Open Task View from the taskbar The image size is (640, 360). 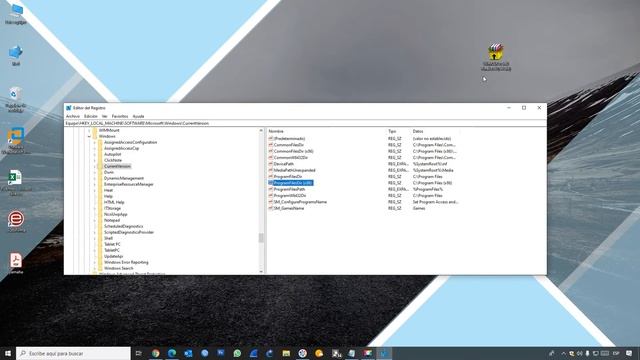pyautogui.click(x=138, y=353)
